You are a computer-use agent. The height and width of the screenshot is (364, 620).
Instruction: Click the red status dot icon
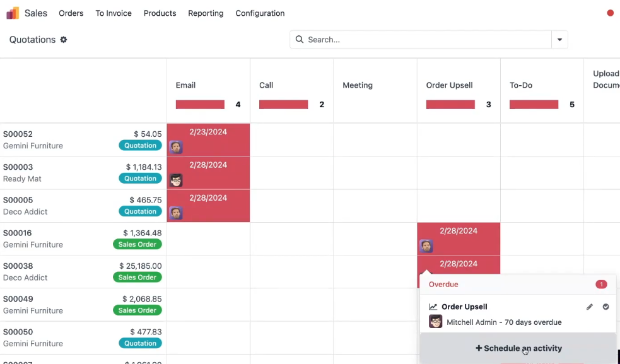point(610,13)
